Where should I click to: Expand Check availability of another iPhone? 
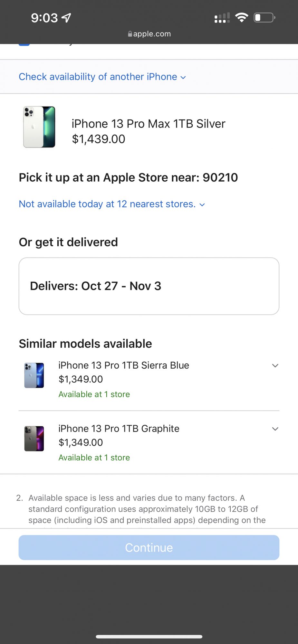[102, 77]
